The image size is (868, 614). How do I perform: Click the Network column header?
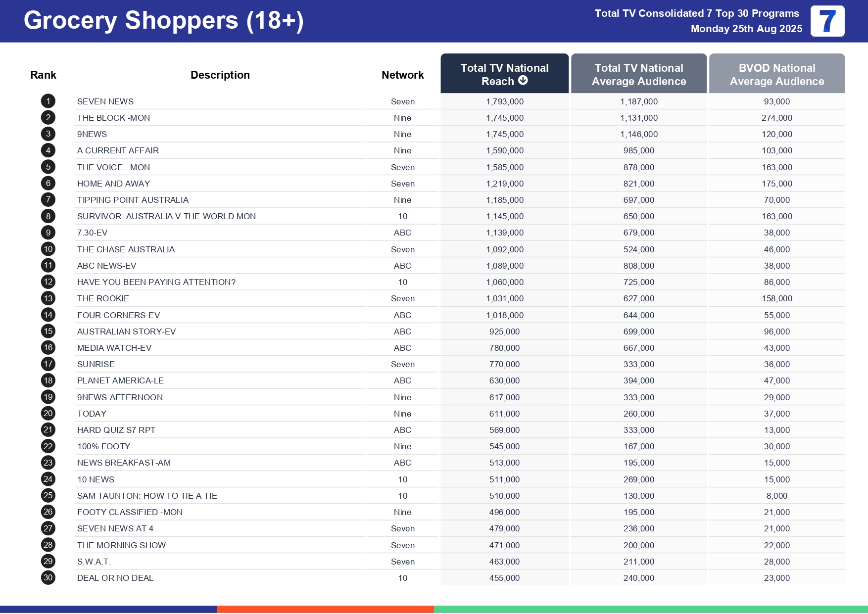(402, 75)
